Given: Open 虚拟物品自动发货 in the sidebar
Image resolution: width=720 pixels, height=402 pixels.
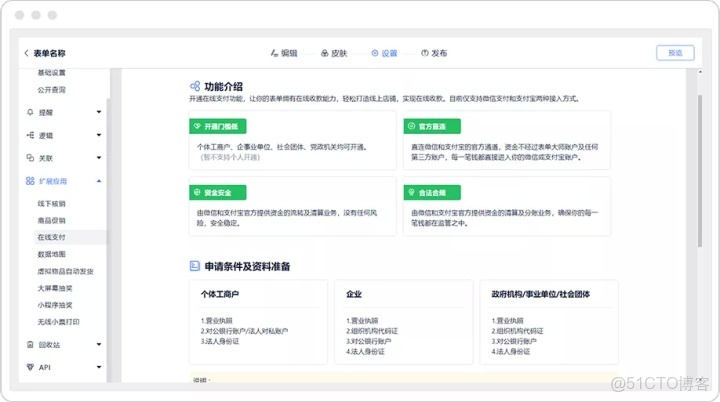Looking at the screenshot, I should pyautogui.click(x=65, y=271).
